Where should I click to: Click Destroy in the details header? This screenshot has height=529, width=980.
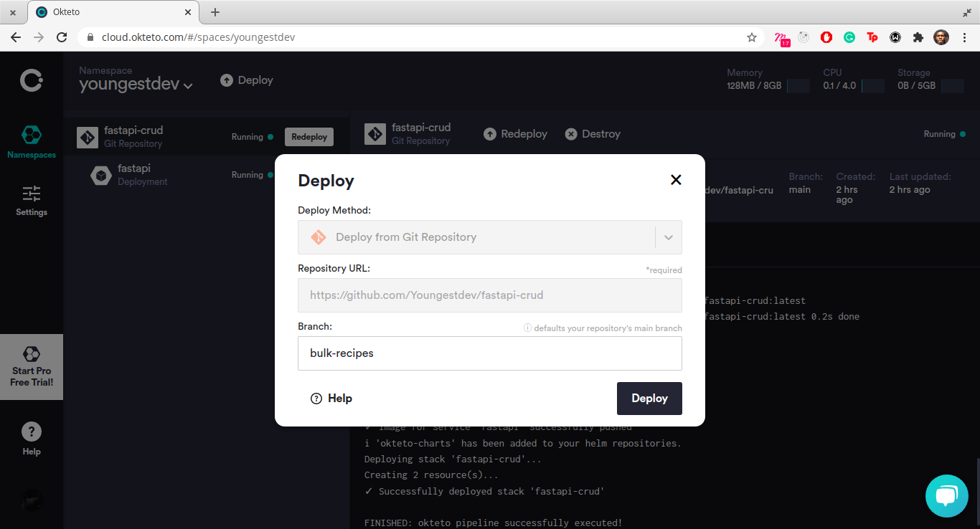point(593,134)
